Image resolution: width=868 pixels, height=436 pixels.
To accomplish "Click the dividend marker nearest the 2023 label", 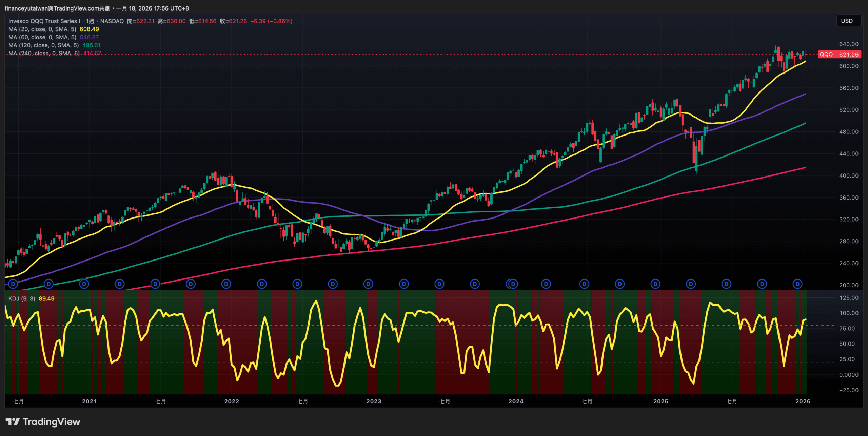I will (368, 284).
